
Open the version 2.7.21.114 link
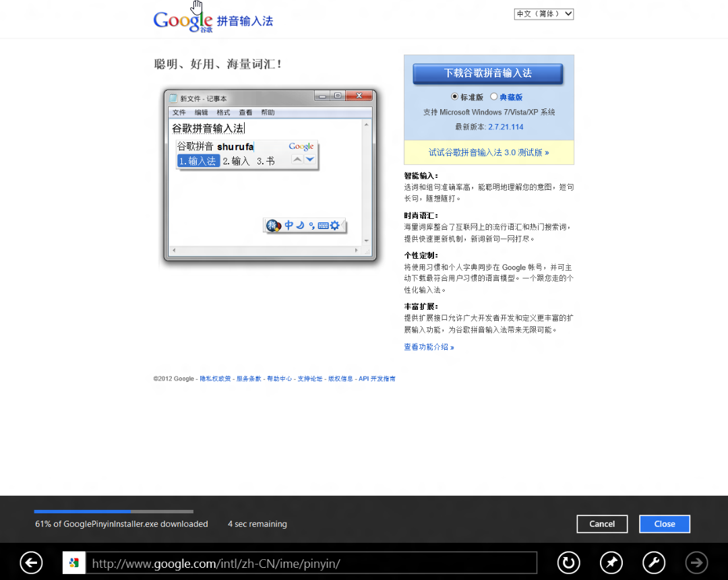506,127
